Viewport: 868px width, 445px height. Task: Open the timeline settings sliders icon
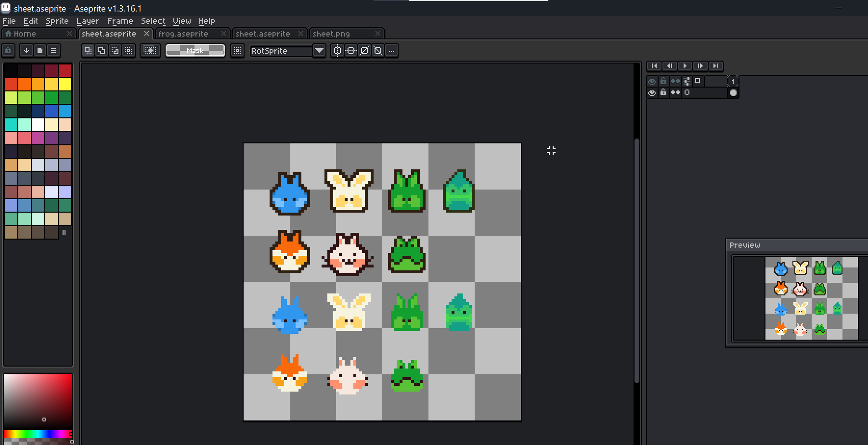(687, 81)
